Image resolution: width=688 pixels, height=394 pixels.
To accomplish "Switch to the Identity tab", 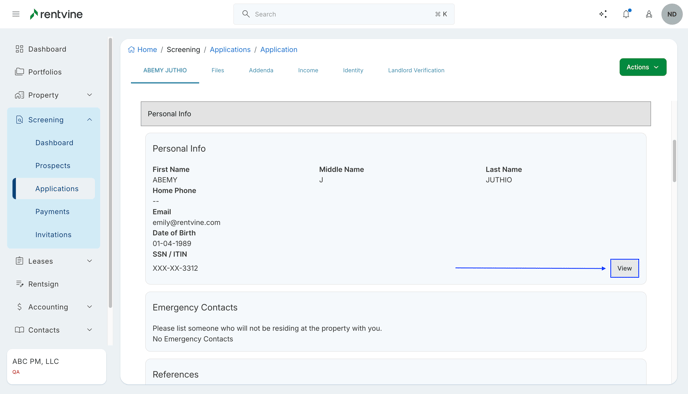I will [x=353, y=71].
